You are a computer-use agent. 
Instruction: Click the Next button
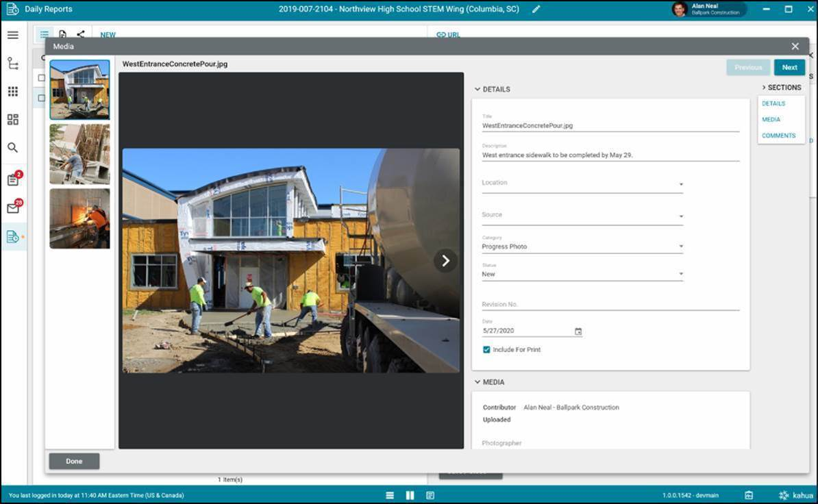click(789, 67)
